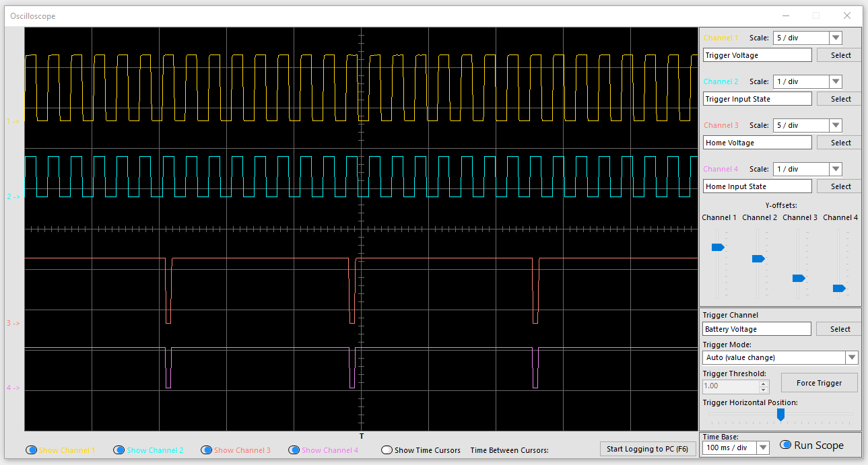Click the Battery Voltage trigger channel field
Image resolution: width=868 pixels, height=465 pixels.
click(757, 329)
